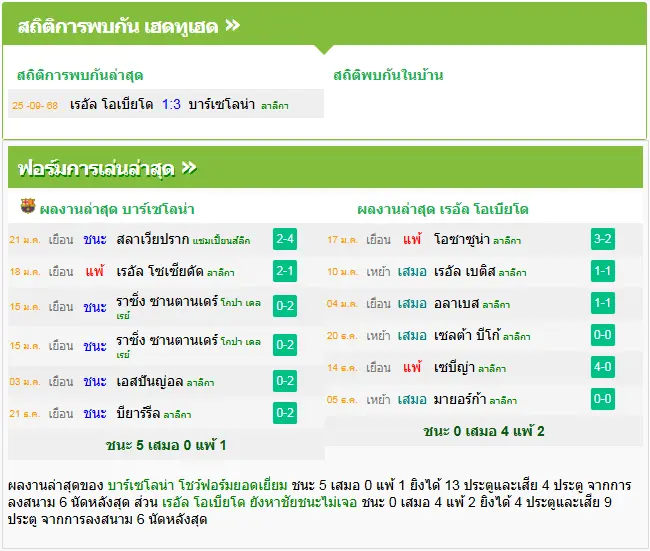
Task: Click the 0-0 score badge for เซลต้า บีโก้
Action: tap(603, 335)
